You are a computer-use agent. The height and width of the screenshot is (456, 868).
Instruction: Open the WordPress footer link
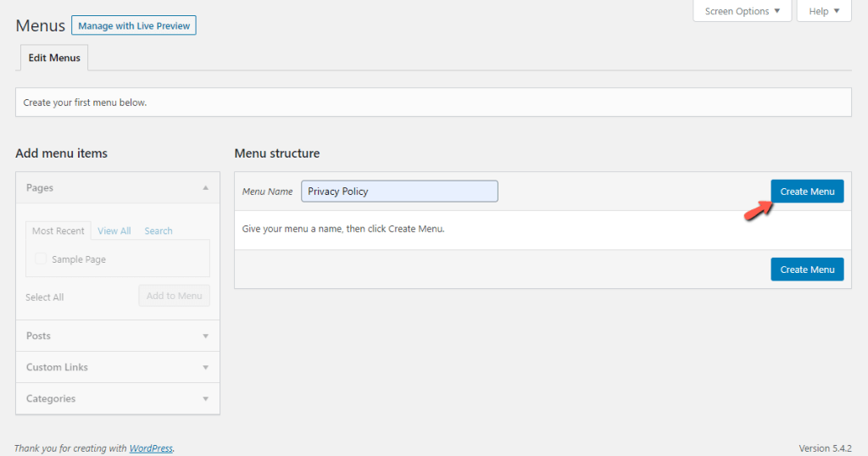[151, 448]
